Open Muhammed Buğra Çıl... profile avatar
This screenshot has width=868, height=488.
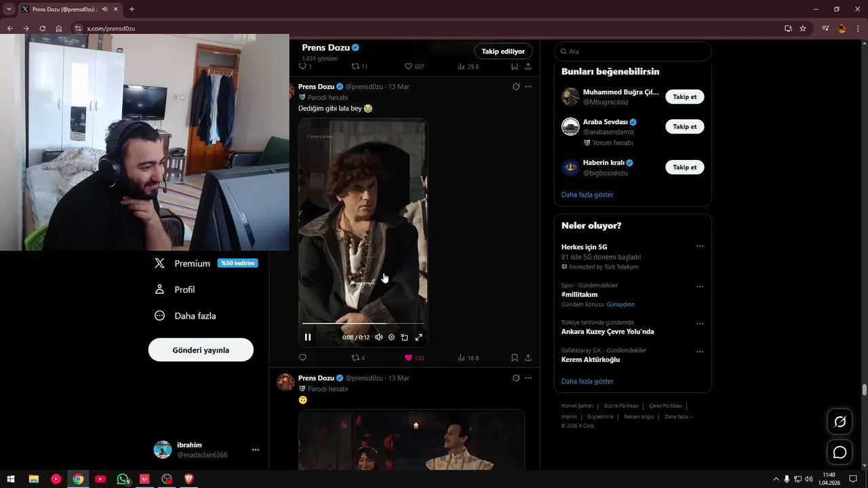point(570,97)
